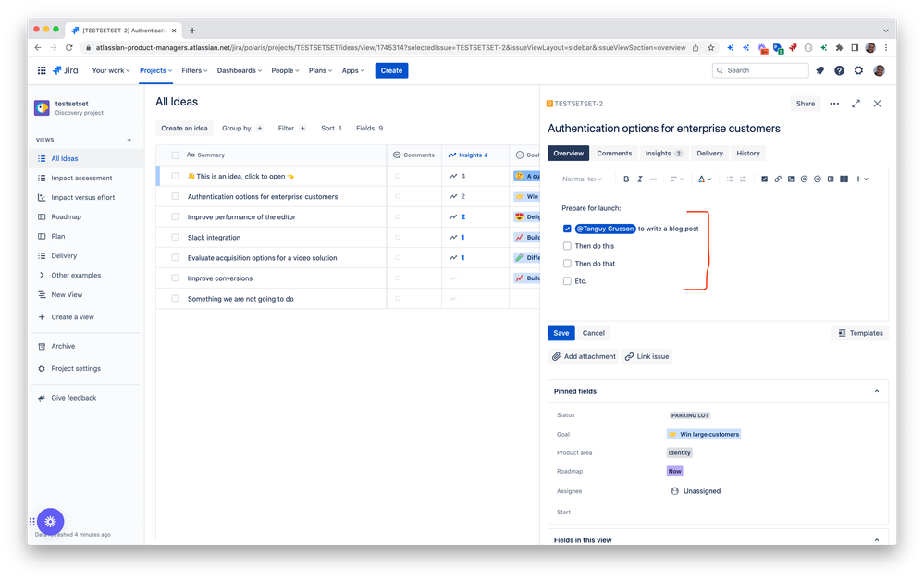Image resolution: width=924 pixels, height=581 pixels.
Task: Check the 'Then do that' action item
Action: pos(567,264)
